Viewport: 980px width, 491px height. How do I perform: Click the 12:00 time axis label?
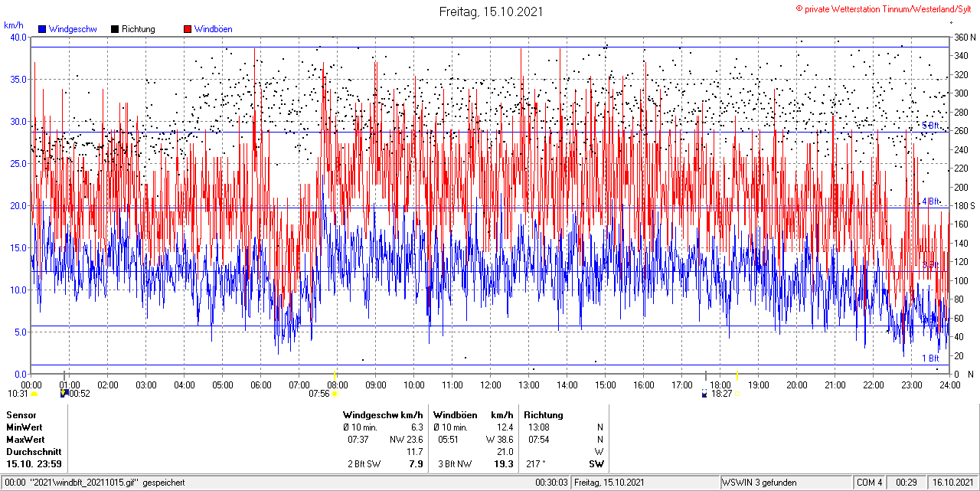(491, 385)
